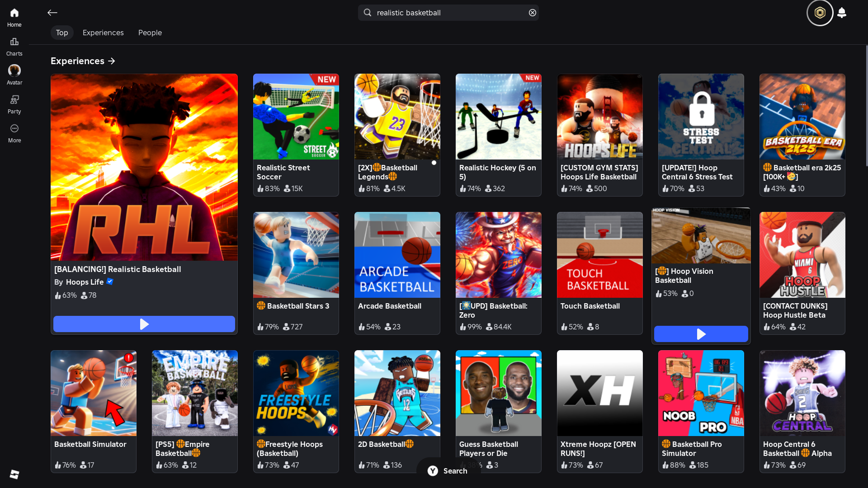
Task: Click the "Touch Basketball" title text
Action: [590, 306]
